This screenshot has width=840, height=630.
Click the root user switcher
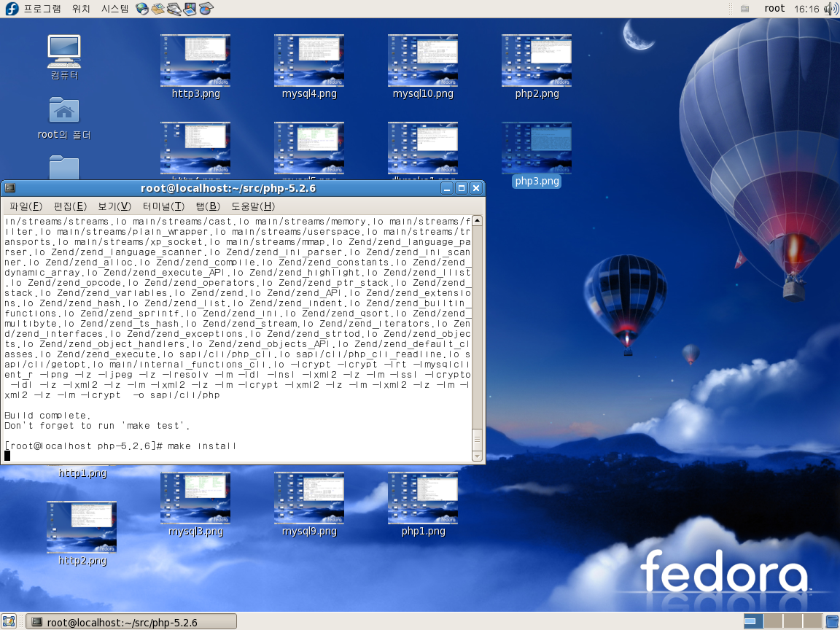coord(774,9)
